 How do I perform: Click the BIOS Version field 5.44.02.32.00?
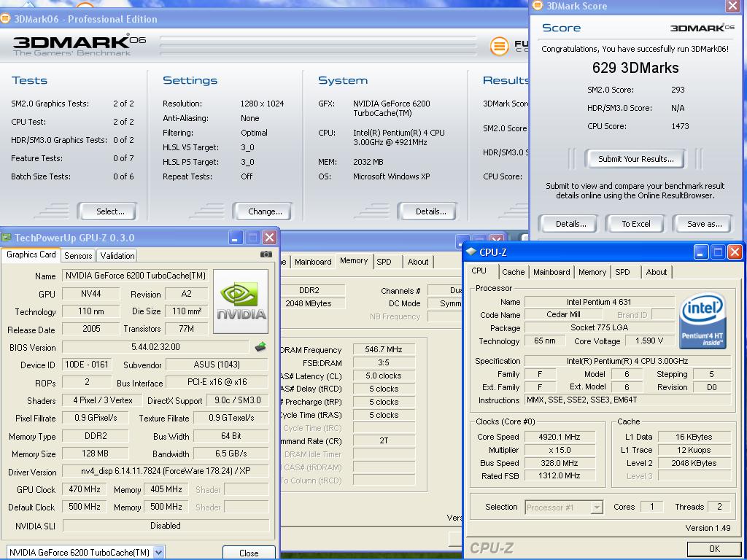pos(155,347)
